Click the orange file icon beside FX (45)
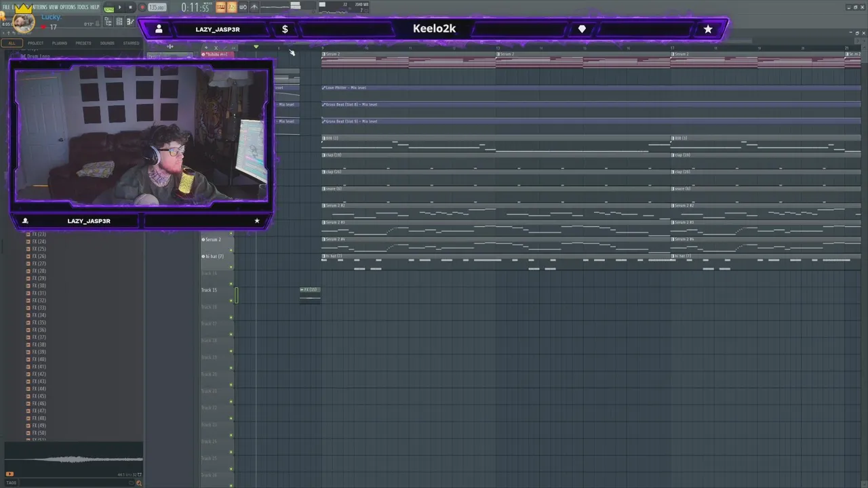 pyautogui.click(x=28, y=396)
